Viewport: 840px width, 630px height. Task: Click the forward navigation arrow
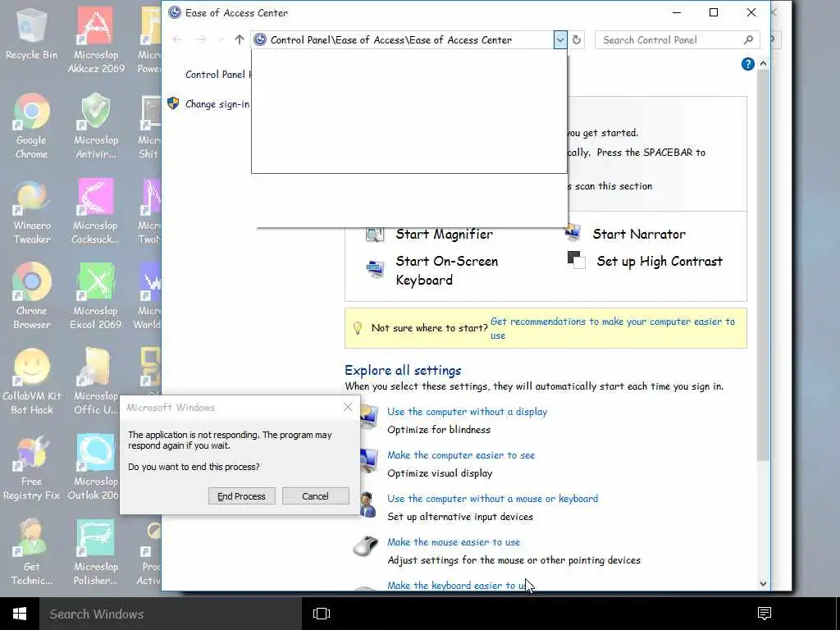pyautogui.click(x=202, y=39)
